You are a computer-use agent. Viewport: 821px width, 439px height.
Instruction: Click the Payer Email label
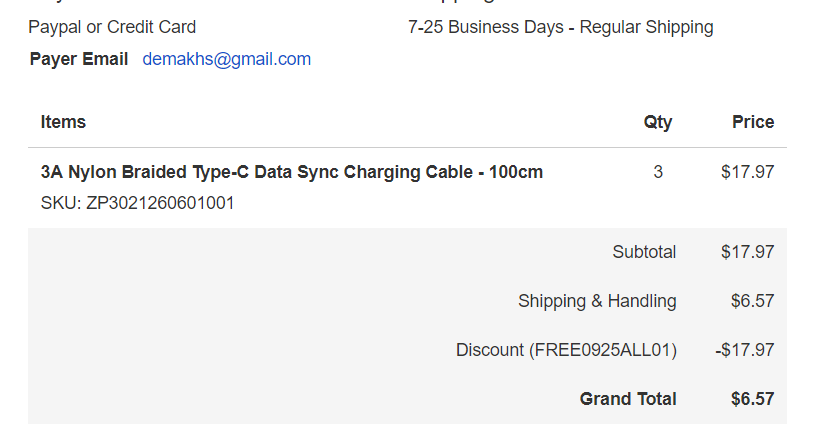79,59
